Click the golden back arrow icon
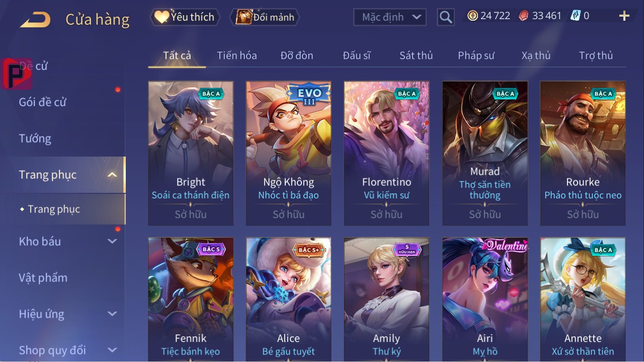644x362 pixels. click(x=35, y=20)
